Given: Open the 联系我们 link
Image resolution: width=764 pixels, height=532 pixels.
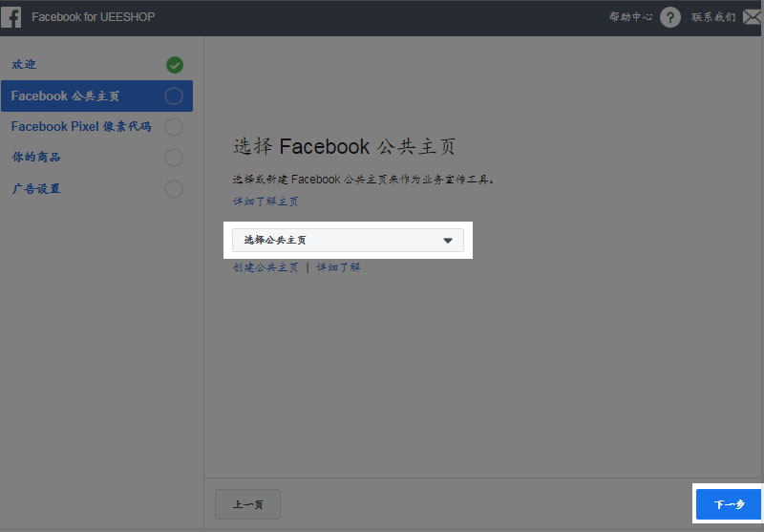Looking at the screenshot, I should pyautogui.click(x=713, y=17).
